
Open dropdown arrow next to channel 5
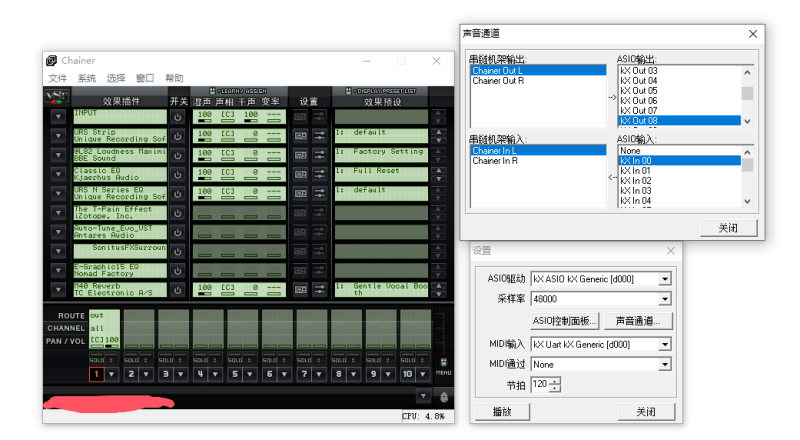point(249,374)
